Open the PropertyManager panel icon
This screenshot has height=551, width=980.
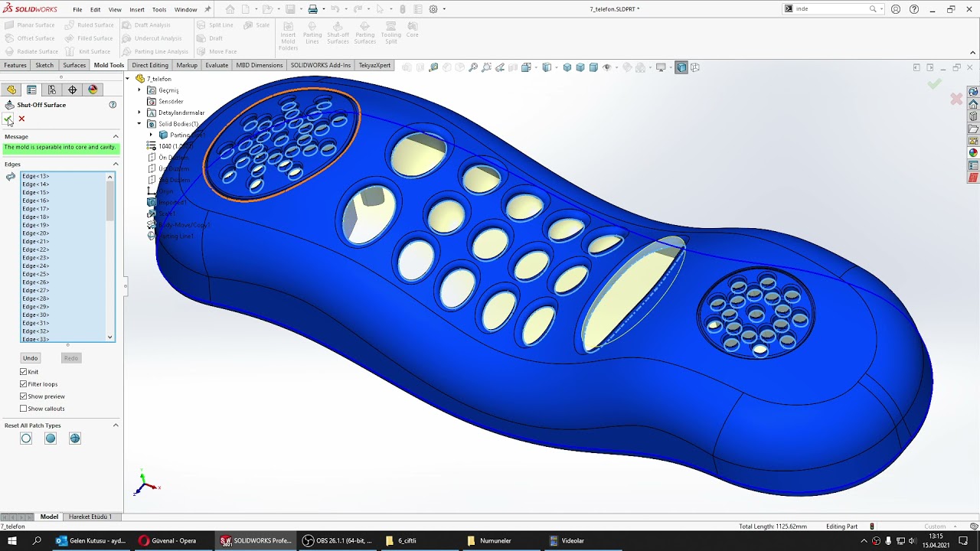pyautogui.click(x=31, y=90)
